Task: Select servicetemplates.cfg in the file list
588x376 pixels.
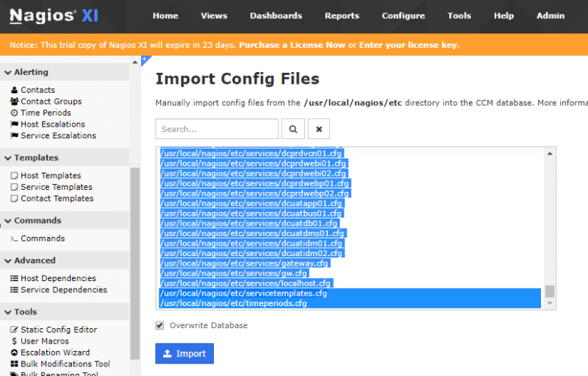Action: (x=350, y=294)
